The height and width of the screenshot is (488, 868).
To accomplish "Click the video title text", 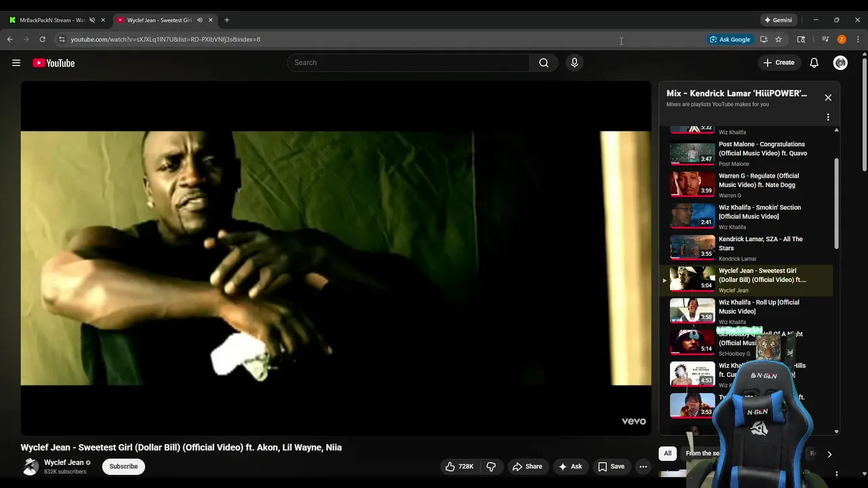I will coord(181,447).
